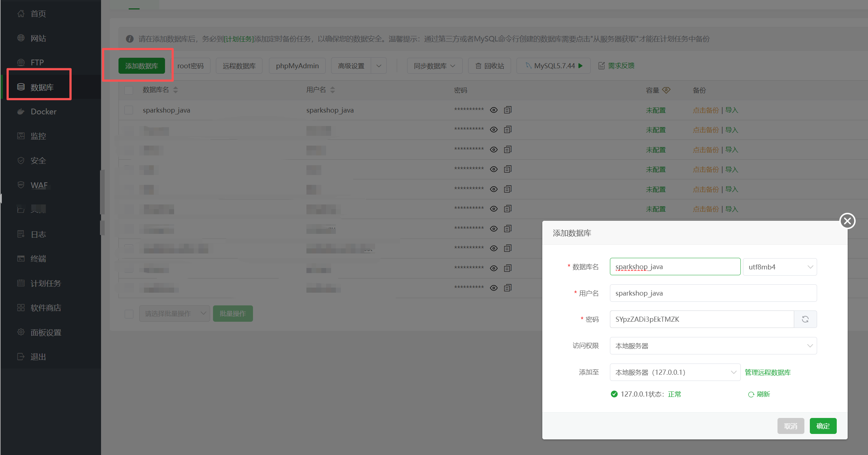Open 计划任务 in the sidebar
Screen dimensions: 868x455
pyautogui.click(x=45, y=283)
